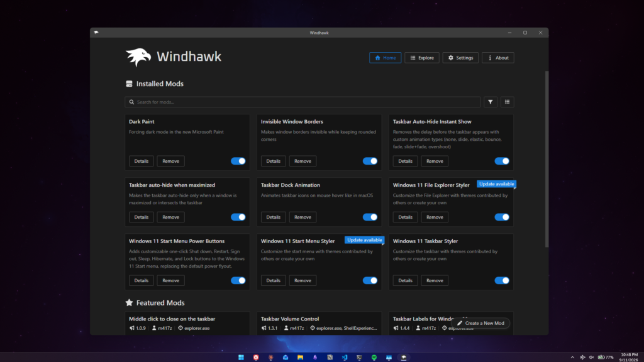Remove Windows 11 Start Menu Styler
644x362 pixels.
pyautogui.click(x=303, y=280)
